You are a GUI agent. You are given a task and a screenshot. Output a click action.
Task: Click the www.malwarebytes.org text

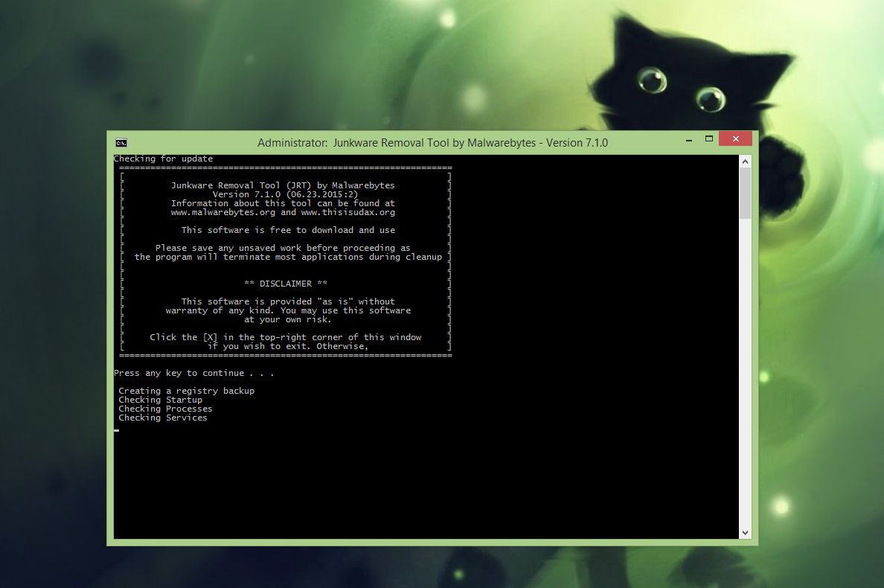[x=223, y=213]
